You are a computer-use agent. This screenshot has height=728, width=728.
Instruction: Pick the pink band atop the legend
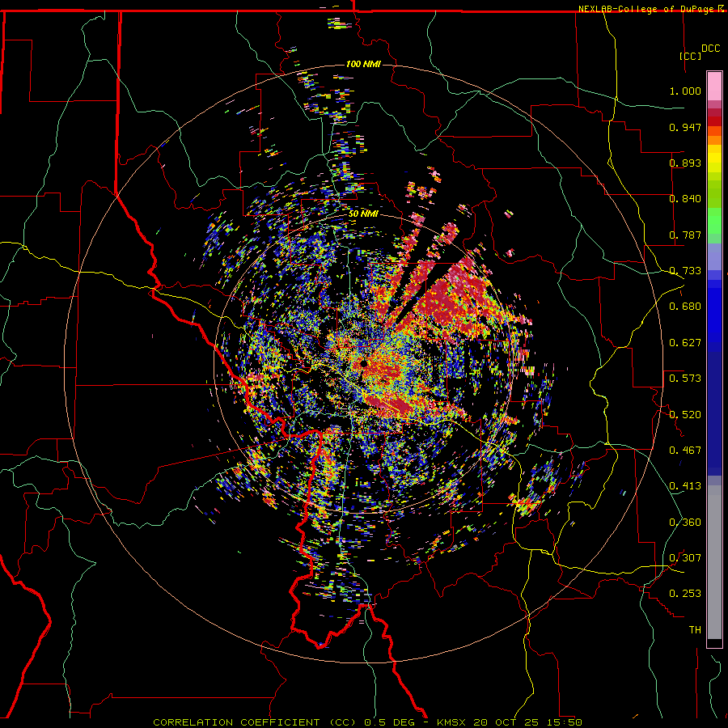click(x=714, y=87)
